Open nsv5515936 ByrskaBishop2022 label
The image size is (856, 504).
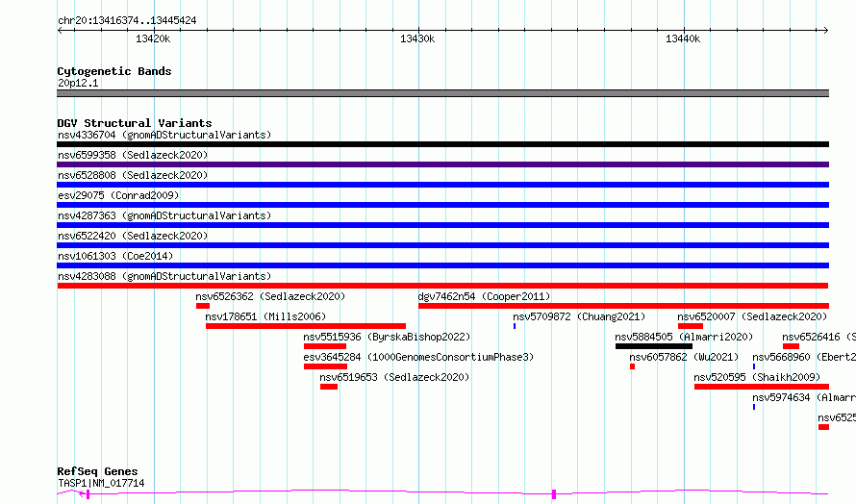click(387, 337)
